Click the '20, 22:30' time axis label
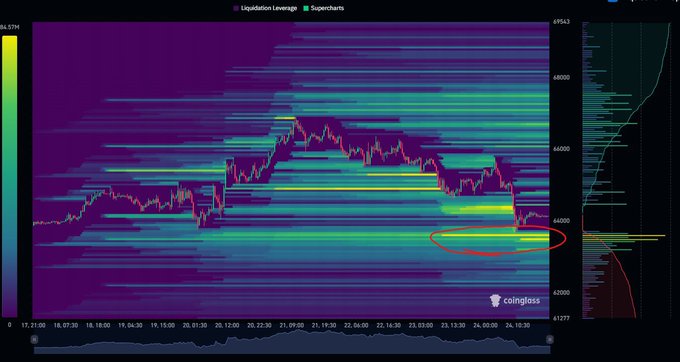This screenshot has height=362, width=680. point(259,325)
